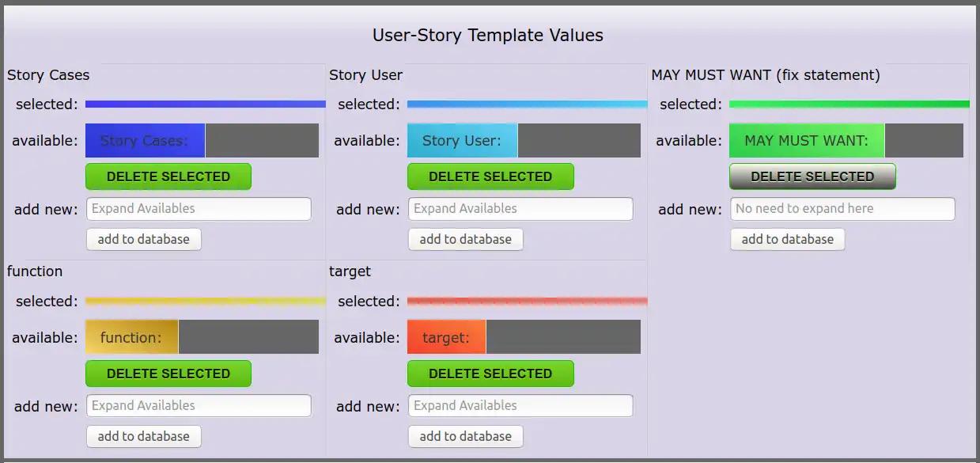Click the No need to expand here input field
Image resolution: width=980 pixels, height=463 pixels.
pyautogui.click(x=842, y=208)
